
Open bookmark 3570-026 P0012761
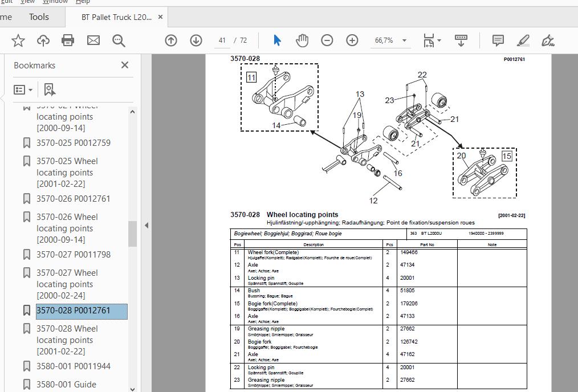click(74, 199)
